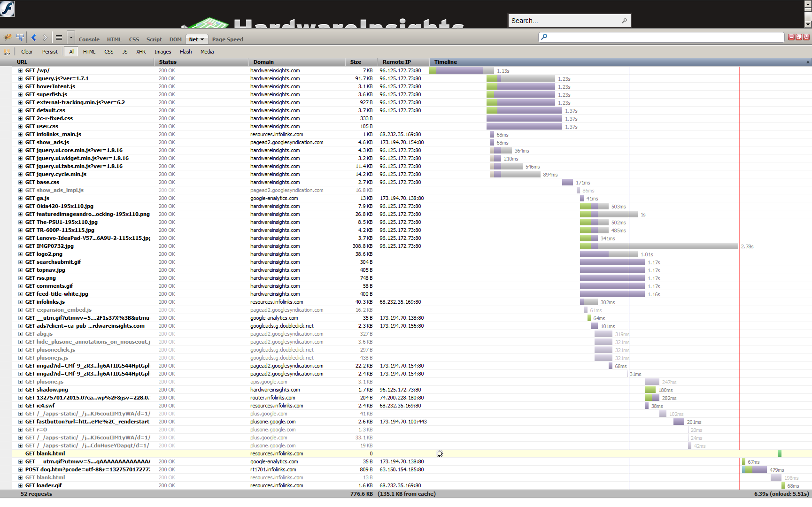Sort requests by the URL column header
The image size is (812, 507).
[x=83, y=62]
